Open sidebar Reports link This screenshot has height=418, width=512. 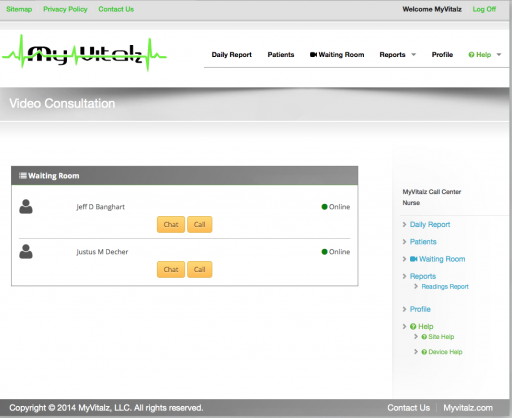tap(423, 276)
